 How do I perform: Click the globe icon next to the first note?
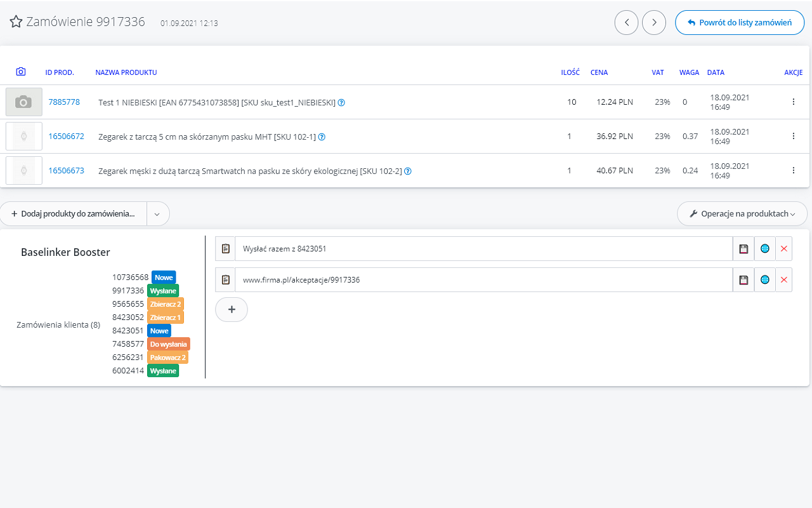click(764, 248)
